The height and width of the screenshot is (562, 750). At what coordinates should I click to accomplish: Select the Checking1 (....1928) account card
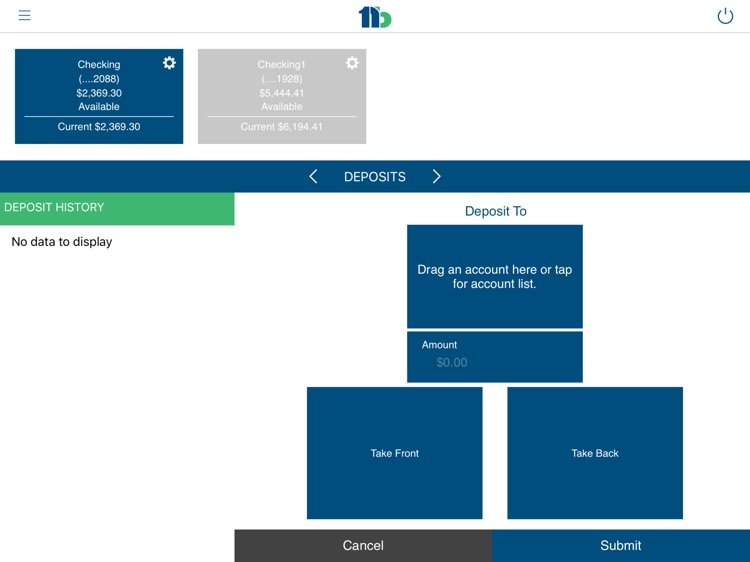click(282, 96)
